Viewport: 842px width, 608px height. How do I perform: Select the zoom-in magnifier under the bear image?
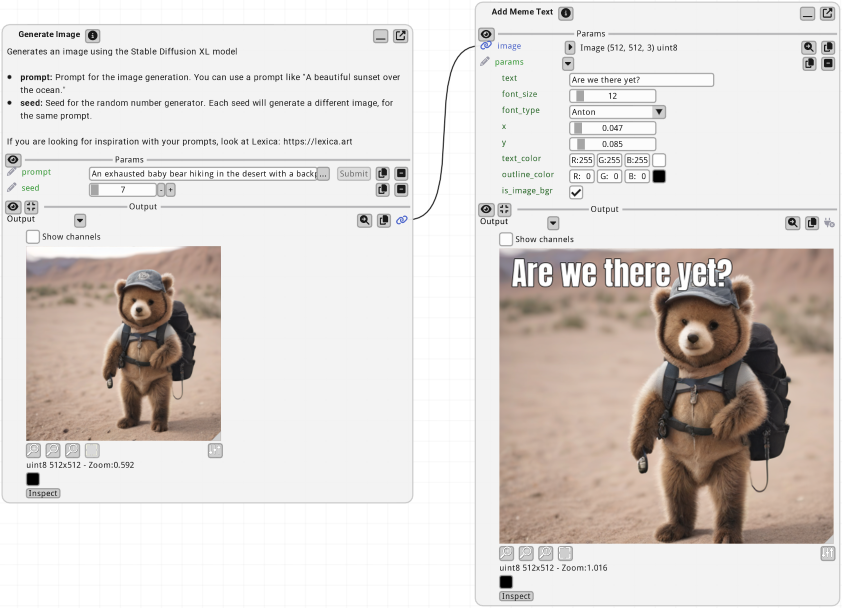(x=72, y=450)
